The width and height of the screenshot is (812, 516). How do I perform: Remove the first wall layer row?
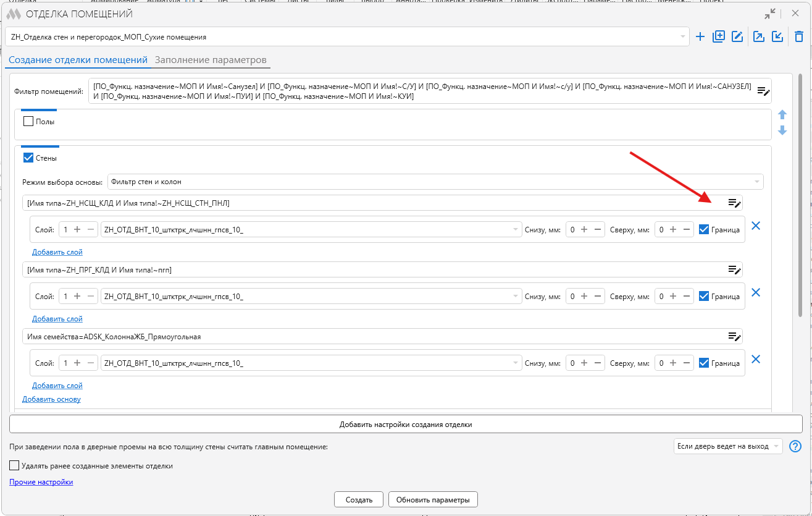755,226
